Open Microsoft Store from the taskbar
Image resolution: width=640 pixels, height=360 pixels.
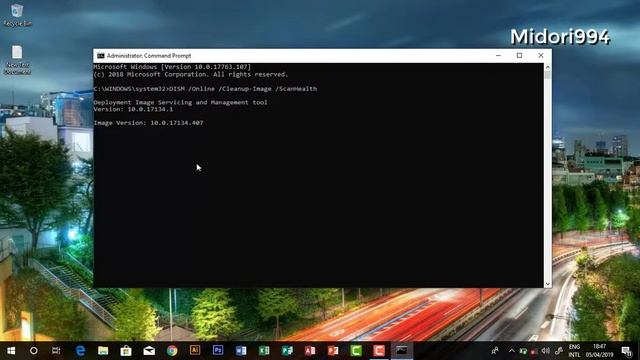click(x=126, y=351)
